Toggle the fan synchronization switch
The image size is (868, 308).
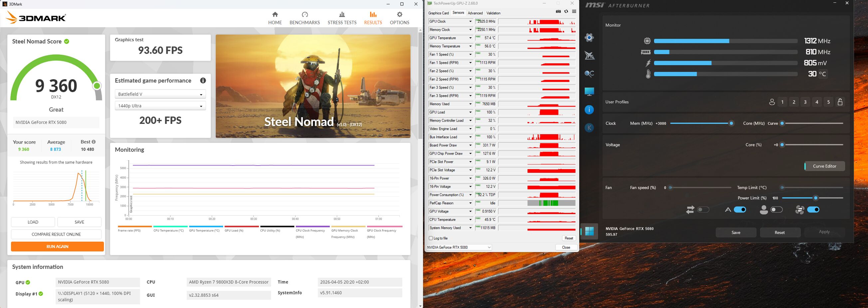[813, 209]
